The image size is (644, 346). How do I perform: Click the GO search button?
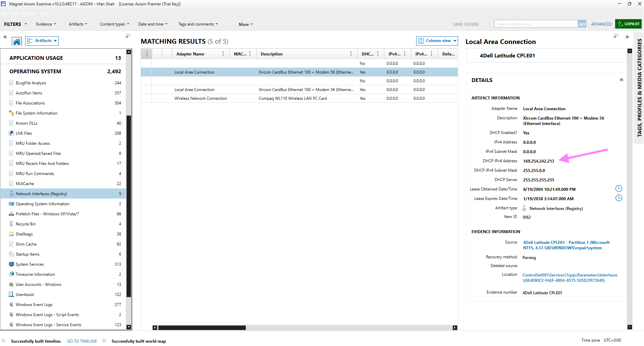[582, 24]
